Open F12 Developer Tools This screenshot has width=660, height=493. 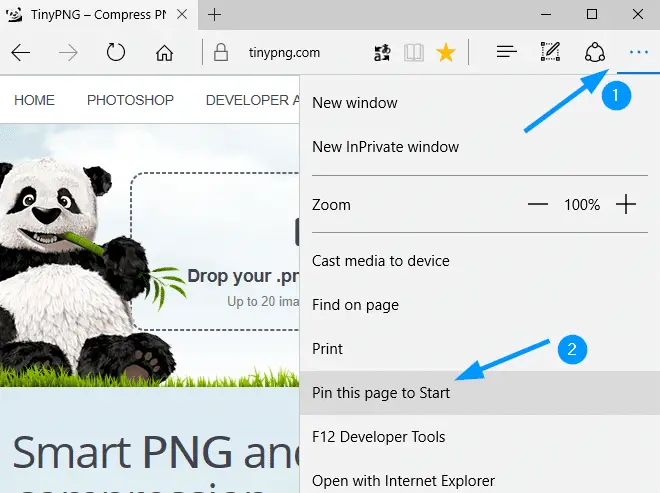tap(479, 437)
